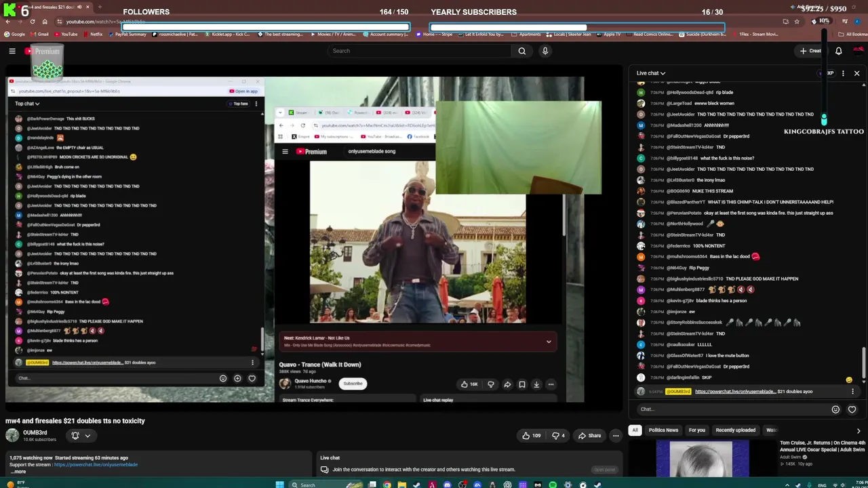Select the All filter chip
Image resolution: width=868 pixels, height=488 pixels.
pos(635,430)
